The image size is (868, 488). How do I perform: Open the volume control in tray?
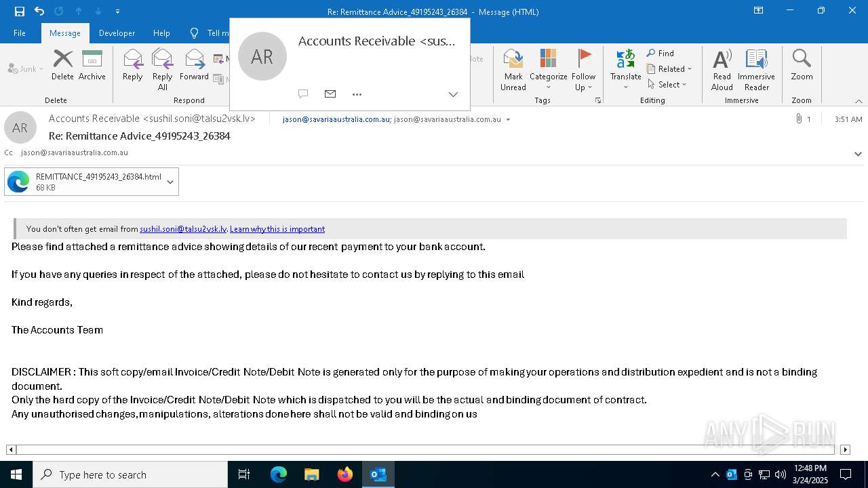coord(781,474)
